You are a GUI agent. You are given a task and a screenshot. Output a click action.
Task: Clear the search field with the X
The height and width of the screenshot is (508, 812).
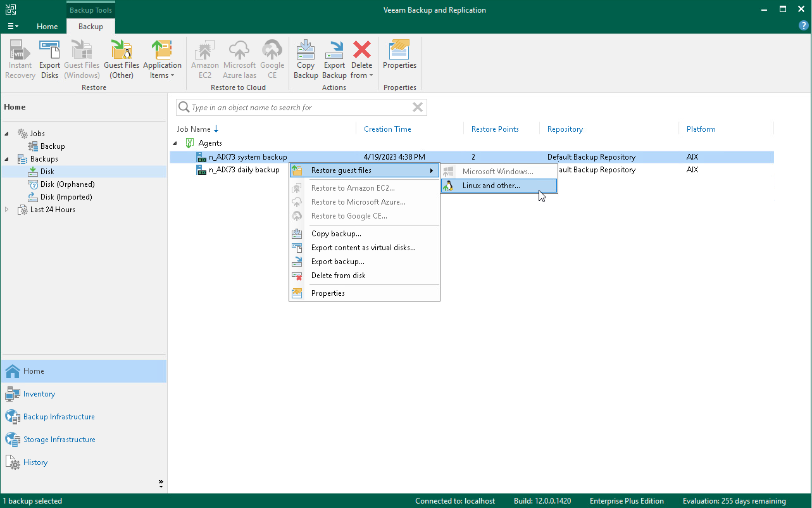[418, 108]
